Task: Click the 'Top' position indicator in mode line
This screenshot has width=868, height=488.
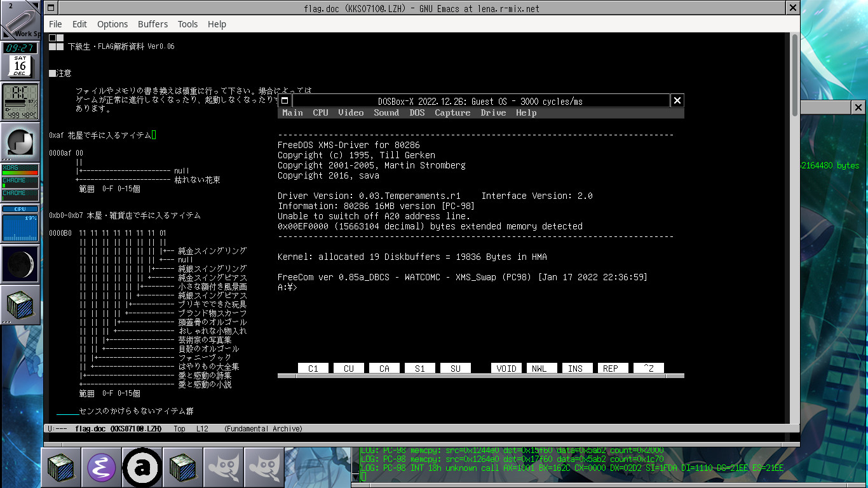Action: [180, 429]
